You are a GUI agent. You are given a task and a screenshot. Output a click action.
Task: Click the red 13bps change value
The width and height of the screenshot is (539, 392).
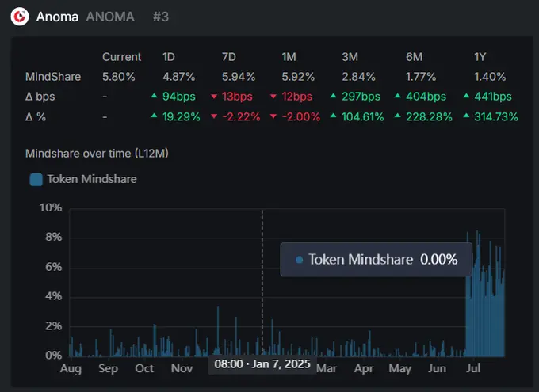(237, 97)
